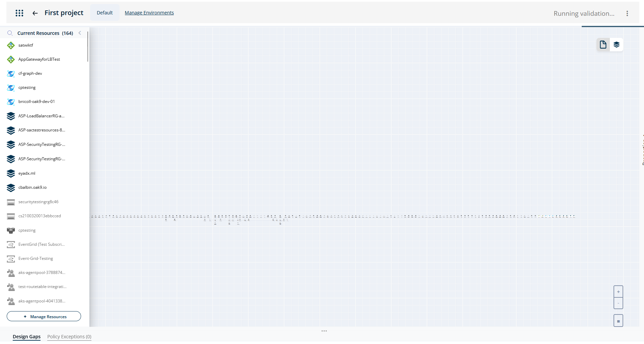Click the Manage Resources button
Screen dimensions: 644x344
pos(44,317)
